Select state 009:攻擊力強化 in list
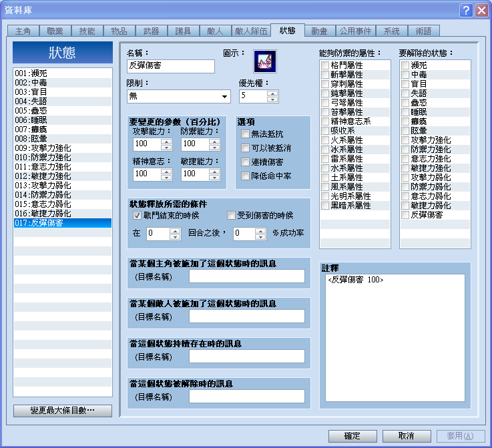 click(x=63, y=148)
